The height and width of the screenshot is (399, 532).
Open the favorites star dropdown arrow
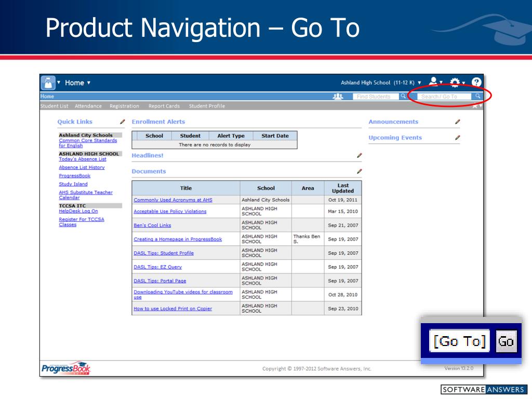click(481, 106)
